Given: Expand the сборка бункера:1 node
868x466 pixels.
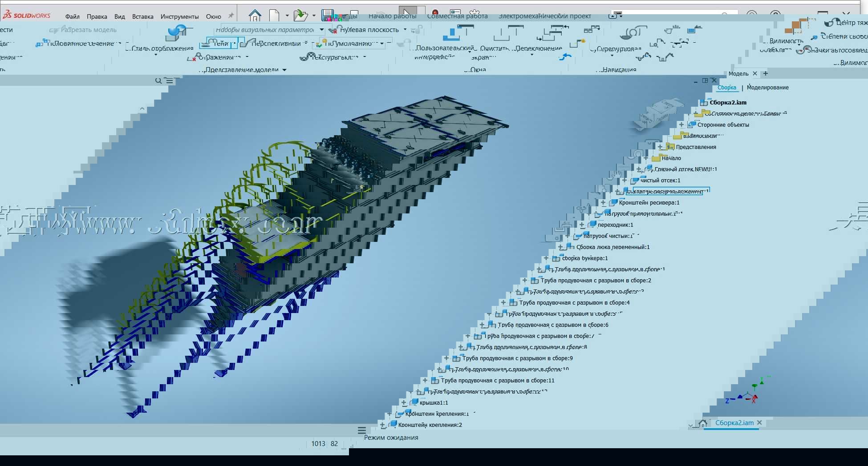Looking at the screenshot, I should pos(546,258).
